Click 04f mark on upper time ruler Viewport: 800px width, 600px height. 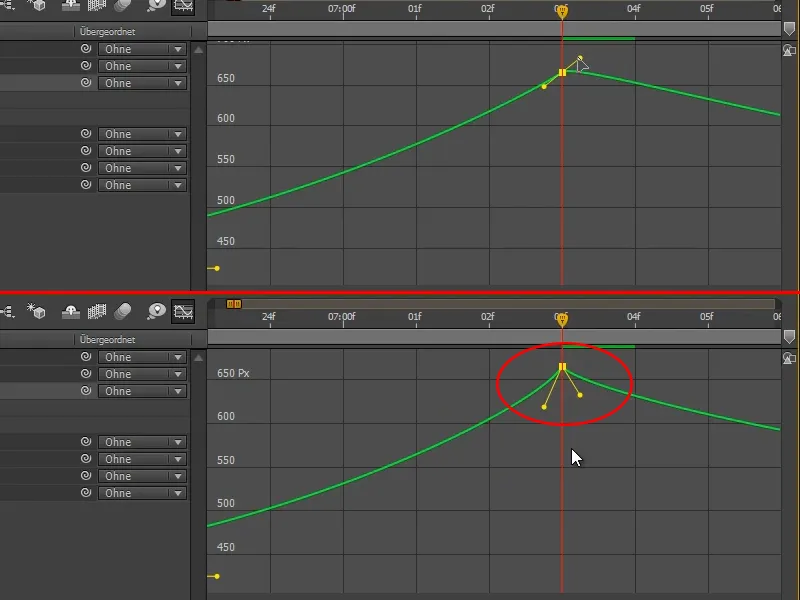[633, 9]
